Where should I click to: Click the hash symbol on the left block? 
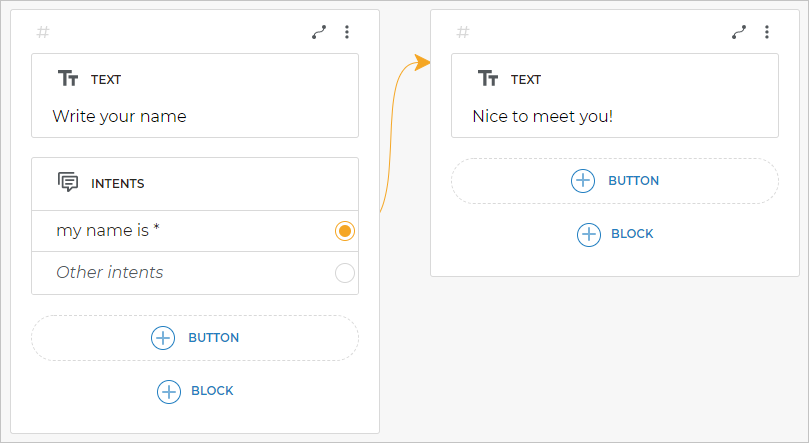[43, 32]
